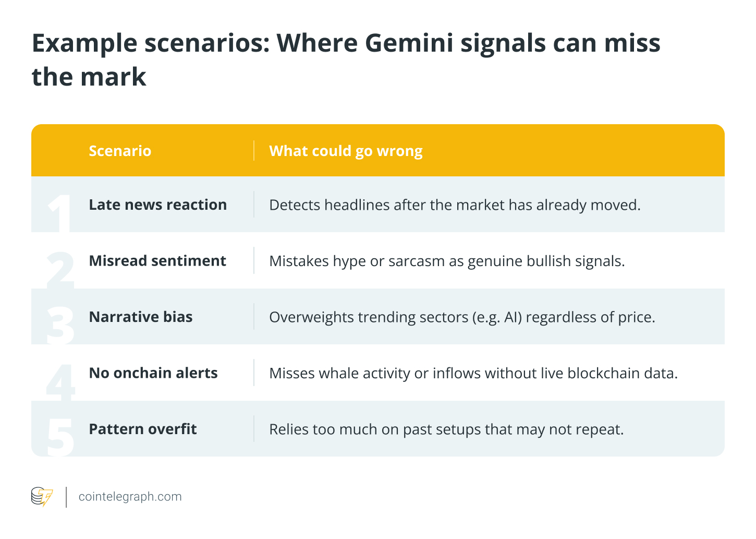Viewport: 756px width, 539px height.
Task: Select the "Pattern overfit" label
Action: tap(143, 429)
